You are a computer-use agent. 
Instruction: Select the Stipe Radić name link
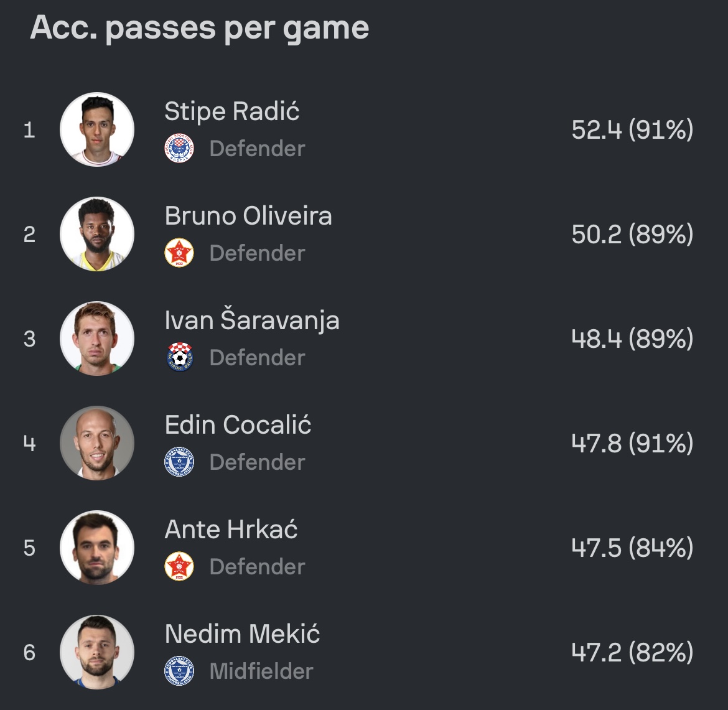232,111
